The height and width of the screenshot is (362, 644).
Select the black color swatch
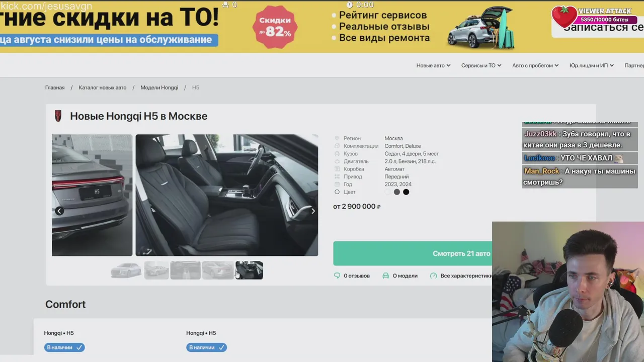coord(406,192)
